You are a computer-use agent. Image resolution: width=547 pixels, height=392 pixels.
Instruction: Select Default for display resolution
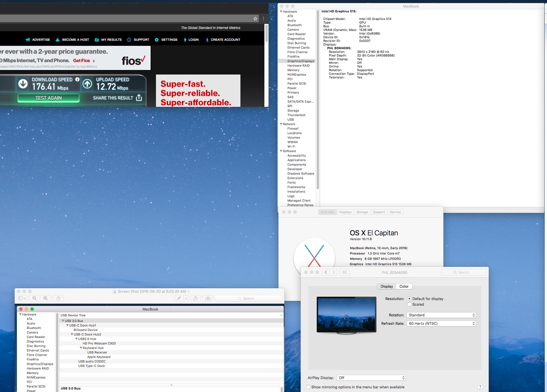point(409,299)
